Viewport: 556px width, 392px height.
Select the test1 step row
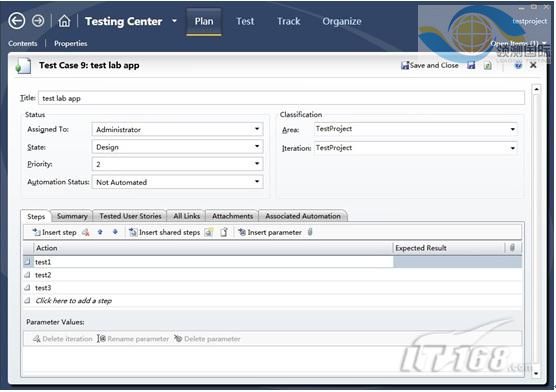click(272, 262)
